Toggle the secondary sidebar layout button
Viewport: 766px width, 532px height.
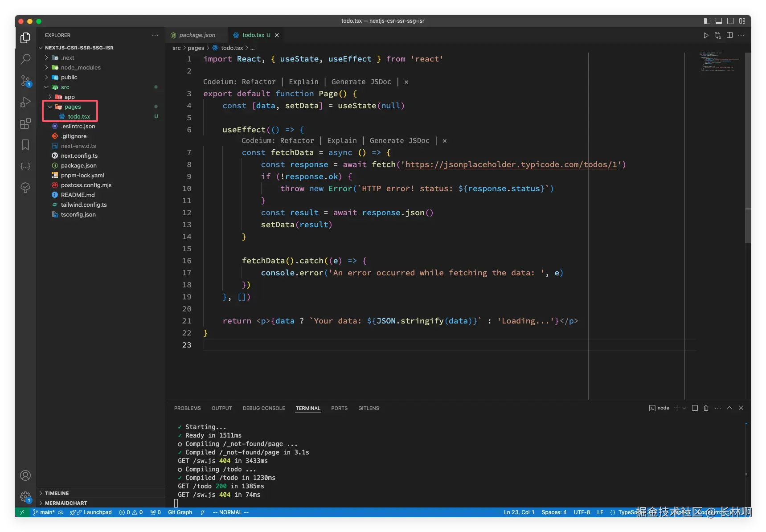[x=730, y=21]
